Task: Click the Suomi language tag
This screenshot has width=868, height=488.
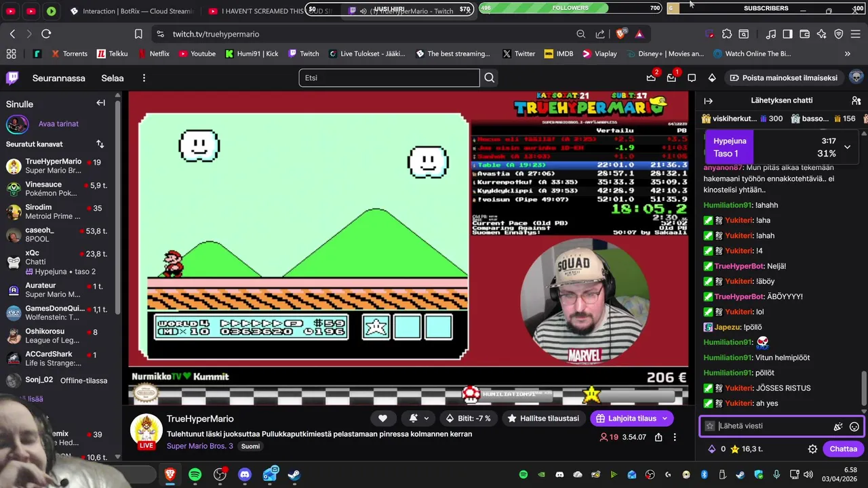Action: pos(250,446)
